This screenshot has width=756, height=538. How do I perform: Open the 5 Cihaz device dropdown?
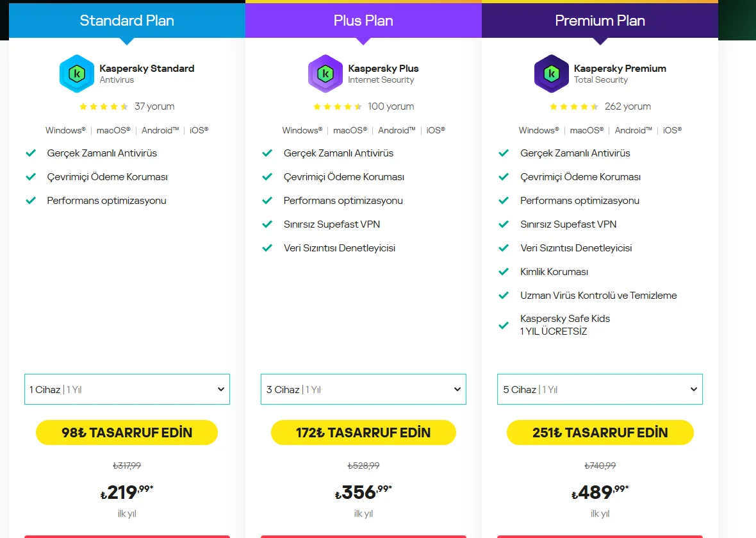pos(600,389)
